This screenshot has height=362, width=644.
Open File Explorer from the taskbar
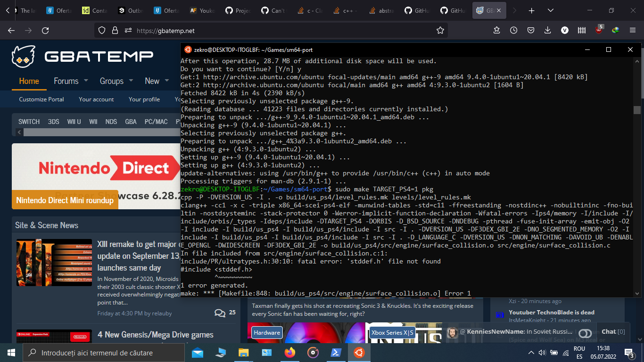(244, 353)
